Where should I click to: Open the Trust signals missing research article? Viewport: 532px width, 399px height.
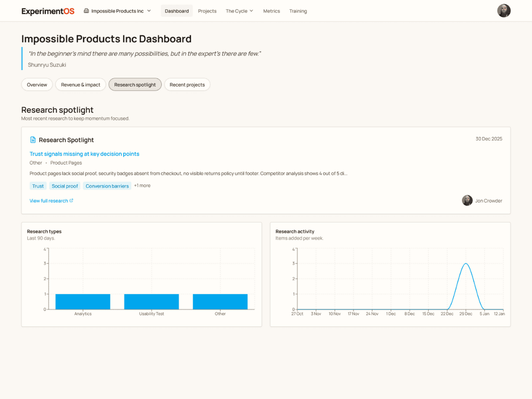[x=84, y=153]
